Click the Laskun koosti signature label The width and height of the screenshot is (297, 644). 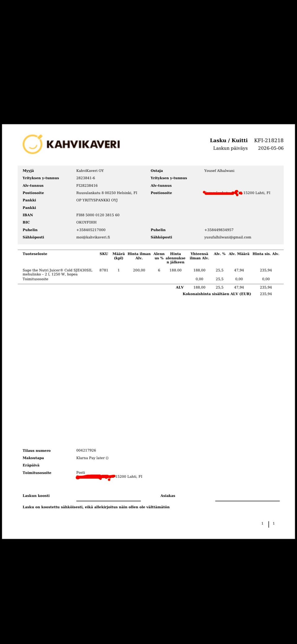36,496
